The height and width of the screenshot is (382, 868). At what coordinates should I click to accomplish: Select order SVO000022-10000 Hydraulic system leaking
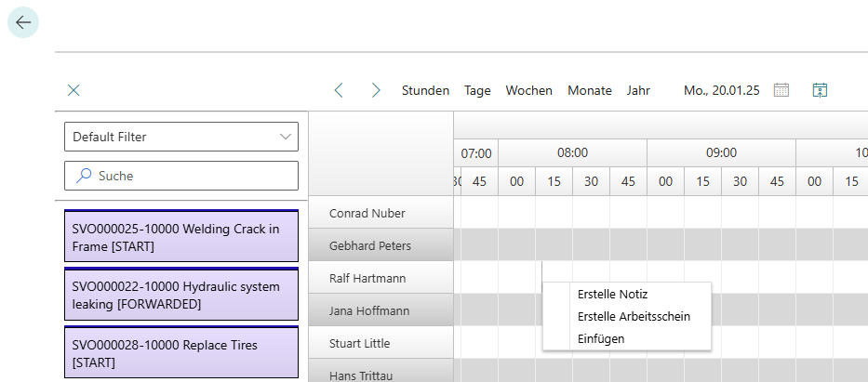pyautogui.click(x=181, y=294)
